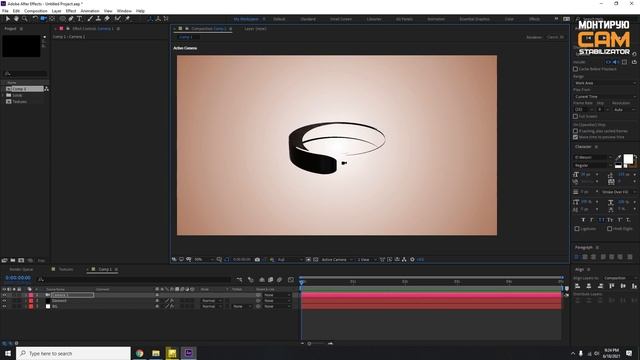Click the new folder icon in Project panel
Screen dimensions: 640x360
pos(13,260)
